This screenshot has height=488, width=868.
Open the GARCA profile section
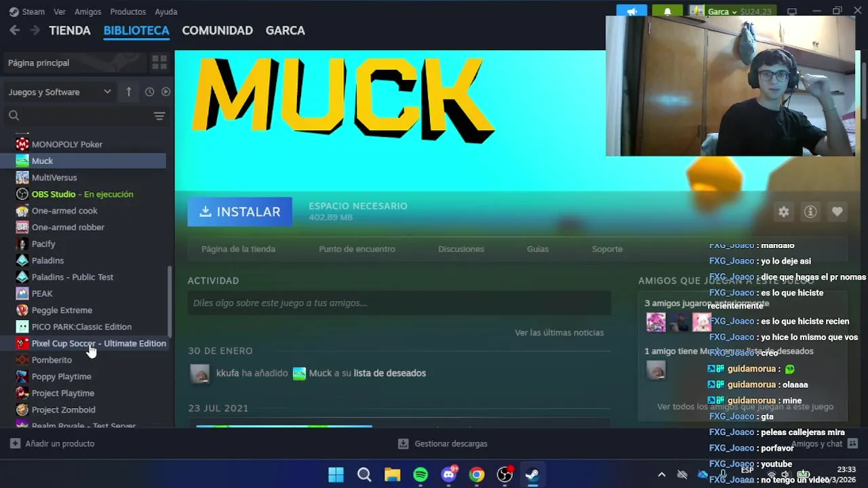(x=285, y=30)
